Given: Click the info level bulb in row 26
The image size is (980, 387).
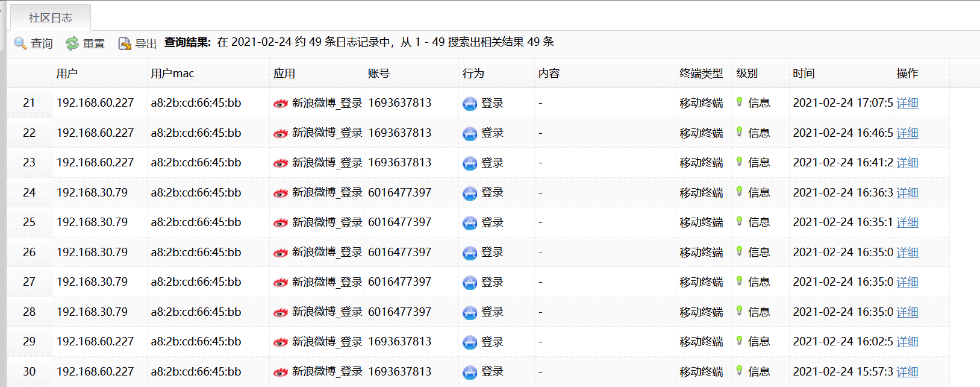Looking at the screenshot, I should pyautogui.click(x=740, y=251).
